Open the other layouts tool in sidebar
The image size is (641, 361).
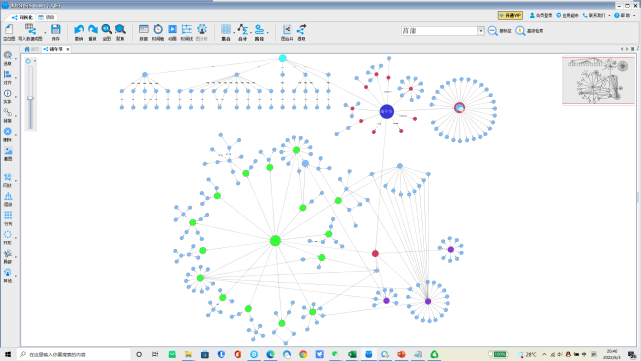(x=7, y=273)
